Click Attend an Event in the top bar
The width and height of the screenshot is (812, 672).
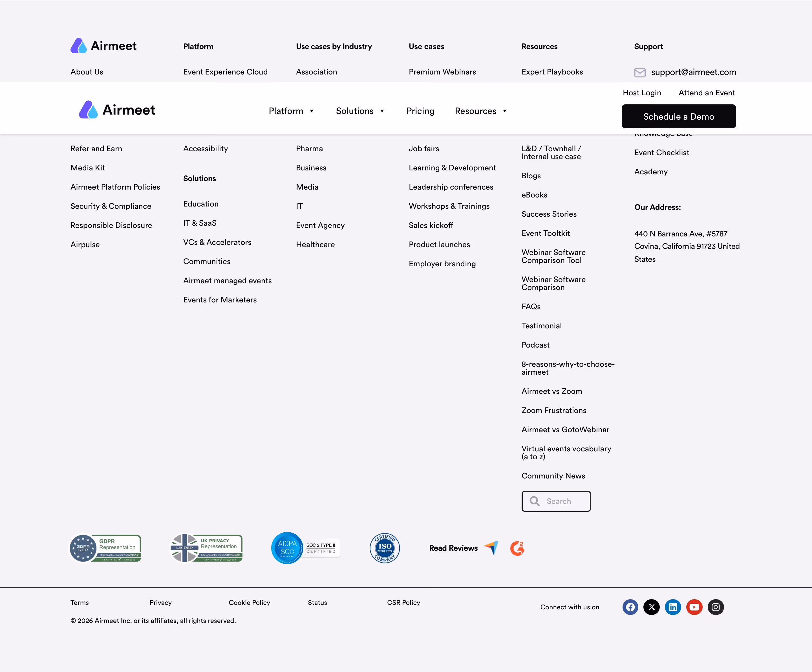(707, 93)
